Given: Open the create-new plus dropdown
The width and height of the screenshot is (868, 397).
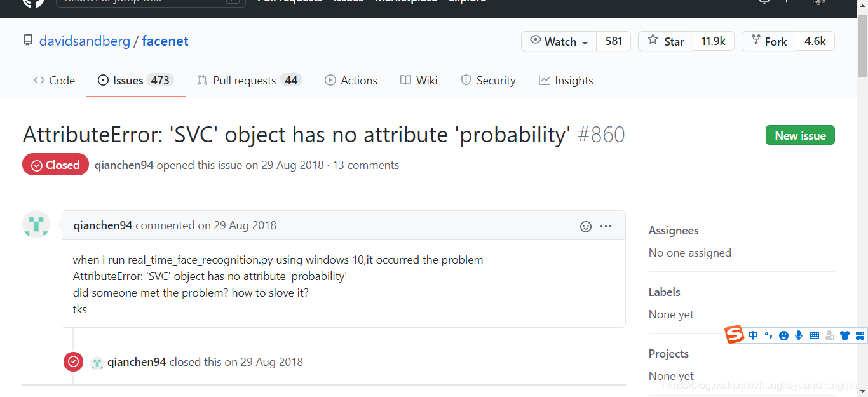Looking at the screenshot, I should pos(787,2).
